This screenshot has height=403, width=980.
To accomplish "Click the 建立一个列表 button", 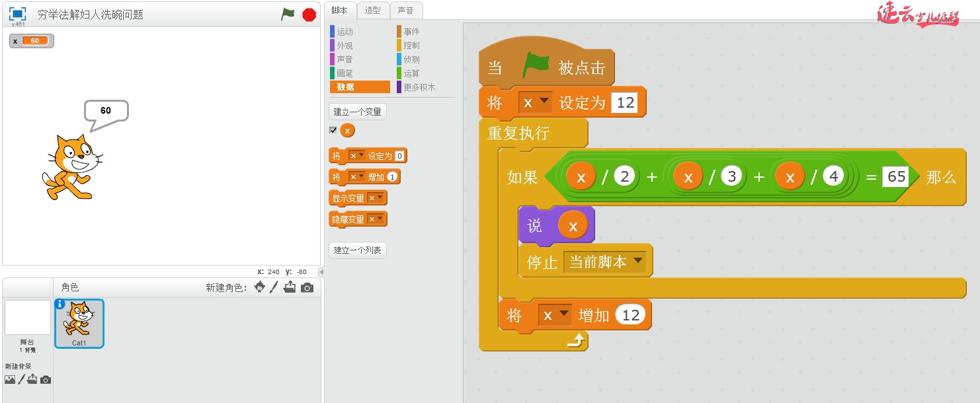I will (x=357, y=250).
